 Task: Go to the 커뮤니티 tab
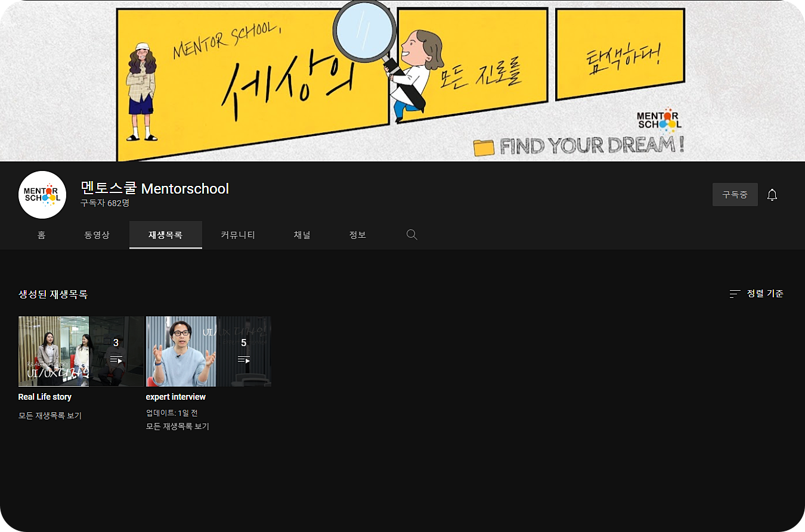pyautogui.click(x=238, y=235)
